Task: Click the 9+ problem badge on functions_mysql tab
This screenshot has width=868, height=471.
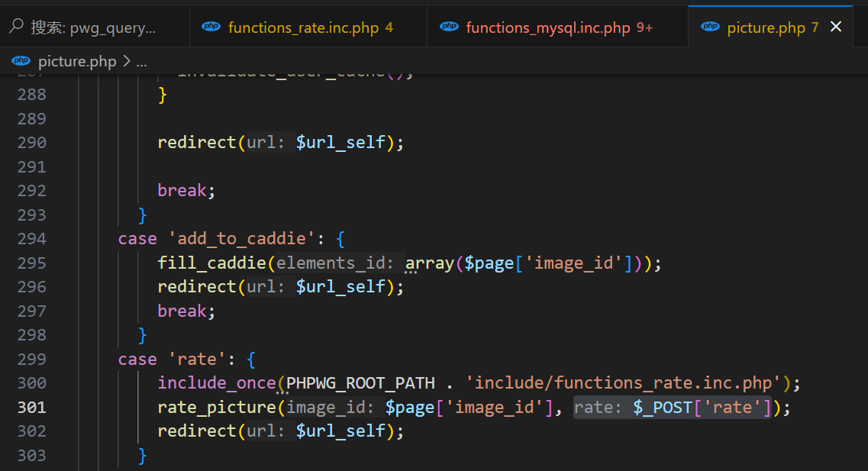Action: point(644,27)
